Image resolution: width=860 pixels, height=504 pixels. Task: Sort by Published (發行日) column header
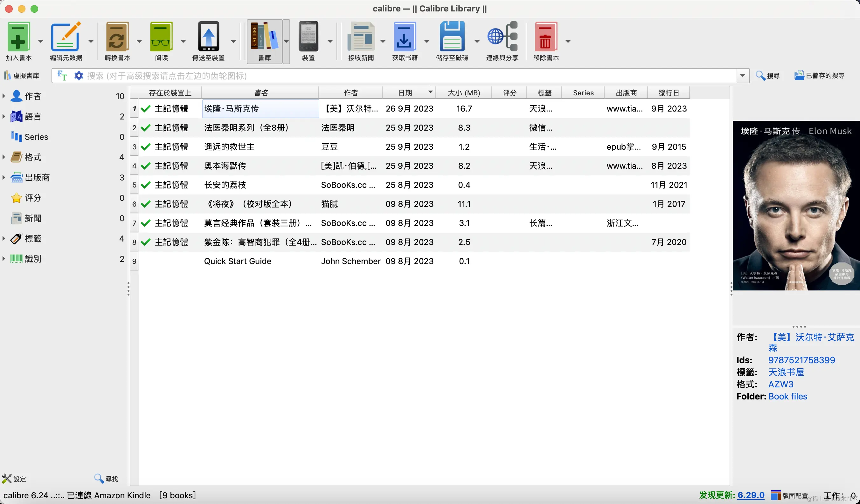(x=669, y=93)
